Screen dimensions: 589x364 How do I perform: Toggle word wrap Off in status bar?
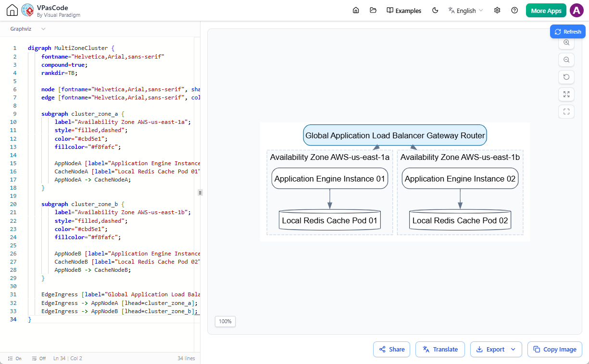[38, 358]
